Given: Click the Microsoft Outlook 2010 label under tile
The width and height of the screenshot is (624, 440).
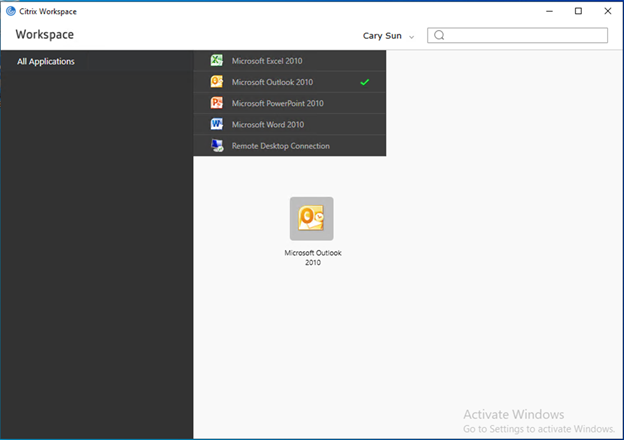Looking at the screenshot, I should (313, 257).
